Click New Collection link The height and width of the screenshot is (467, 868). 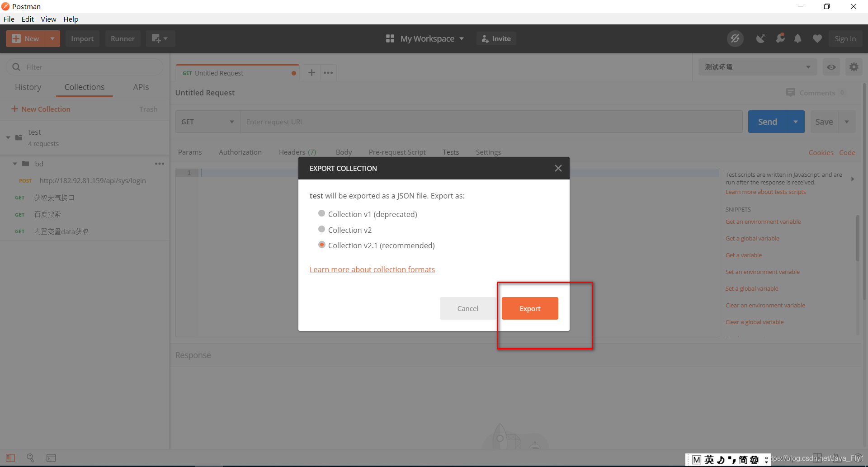click(41, 109)
